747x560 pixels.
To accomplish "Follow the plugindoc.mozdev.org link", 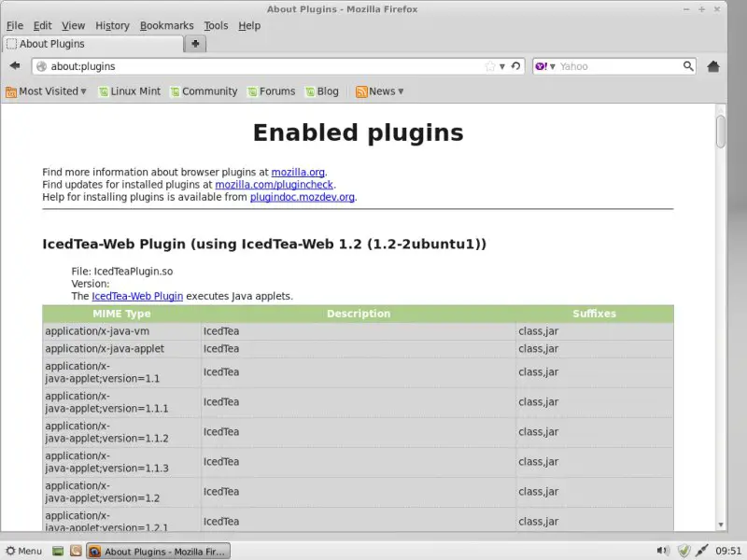I will (302, 197).
